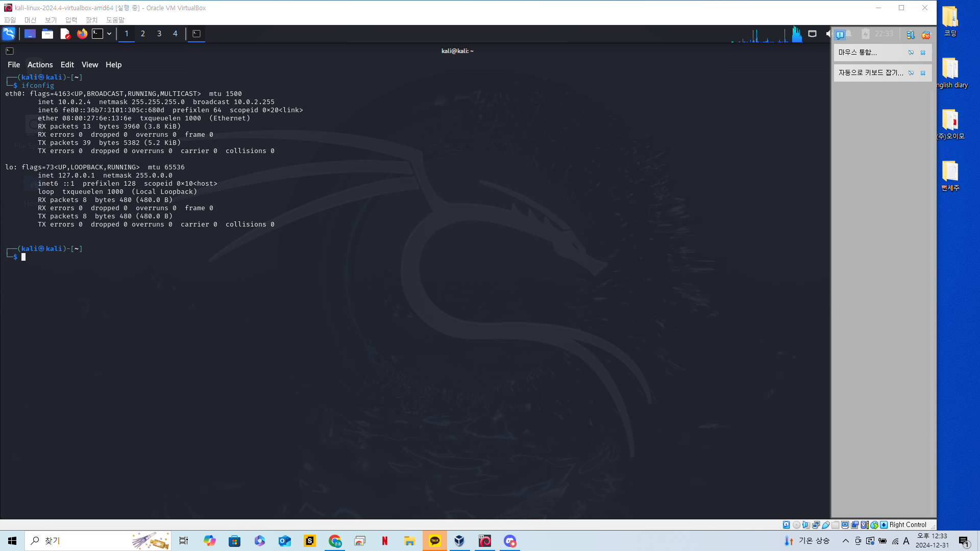Image resolution: width=980 pixels, height=551 pixels.
Task: Click the Kali network connection tray icon
Action: point(812,34)
